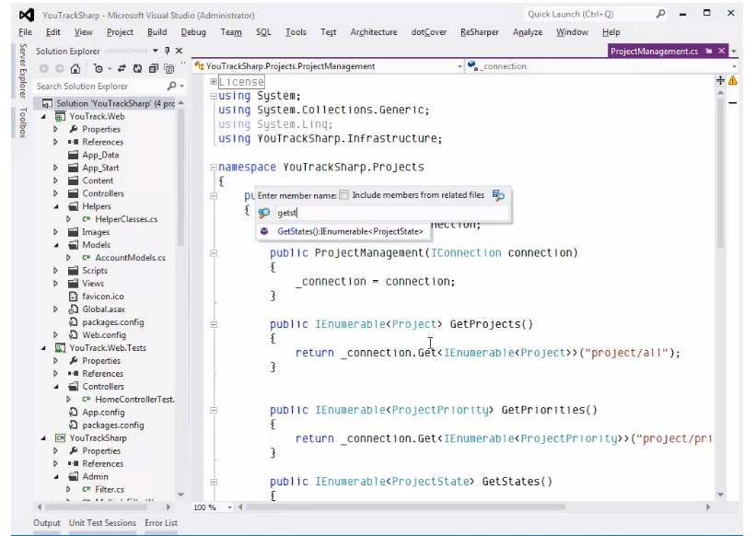Close the Solution Explorer panel
Screen dimensions: 756x536
click(x=179, y=51)
